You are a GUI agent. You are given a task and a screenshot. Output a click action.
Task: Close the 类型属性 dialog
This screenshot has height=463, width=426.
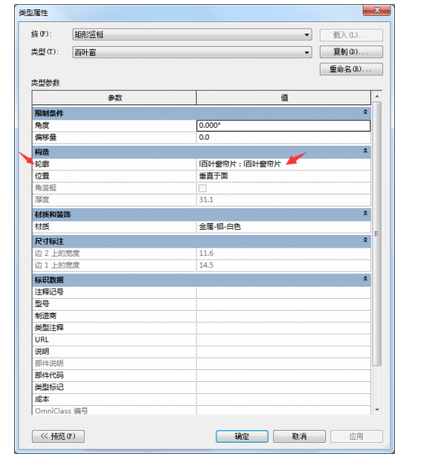pos(377,10)
